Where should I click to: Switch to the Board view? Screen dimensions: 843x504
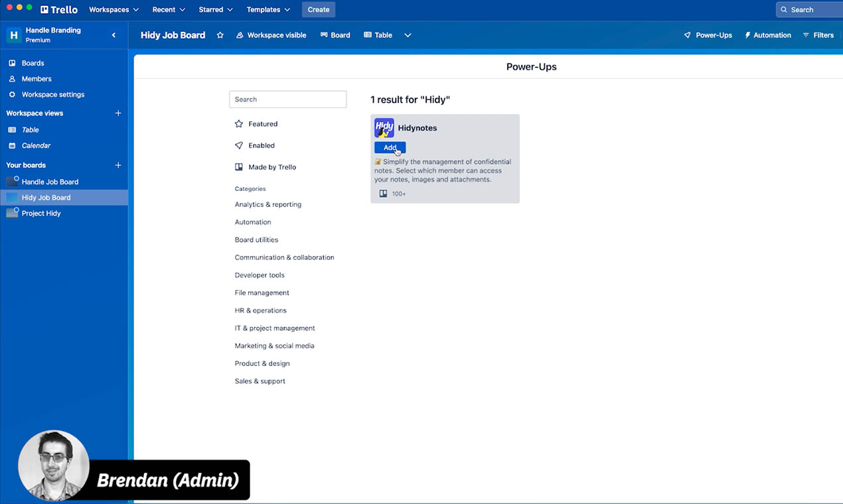[x=335, y=34]
